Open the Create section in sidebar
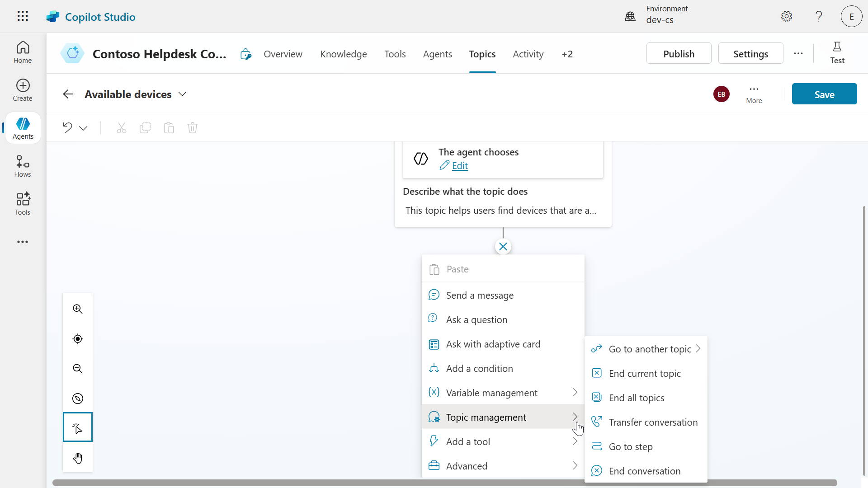Viewport: 868px width, 488px height. point(22,90)
